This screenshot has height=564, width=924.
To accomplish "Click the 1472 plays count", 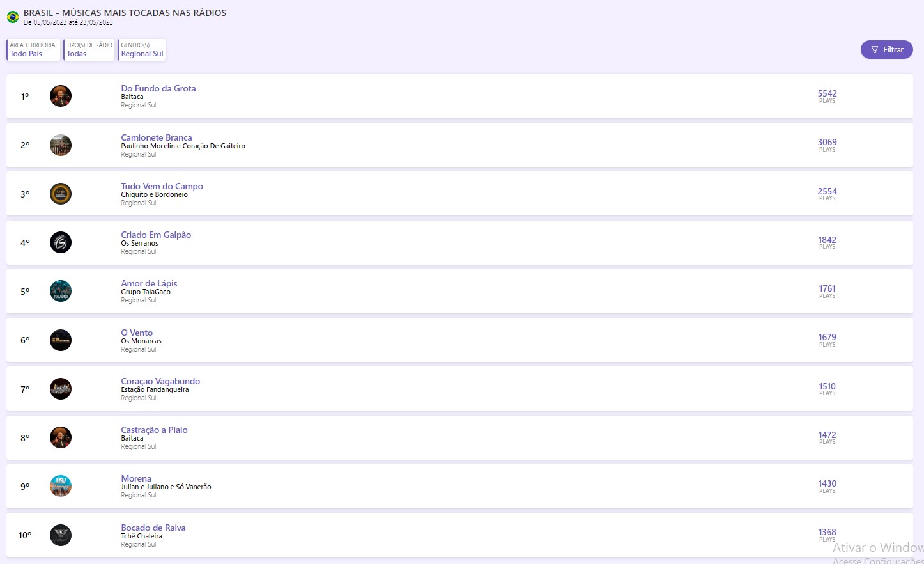I will 828,435.
